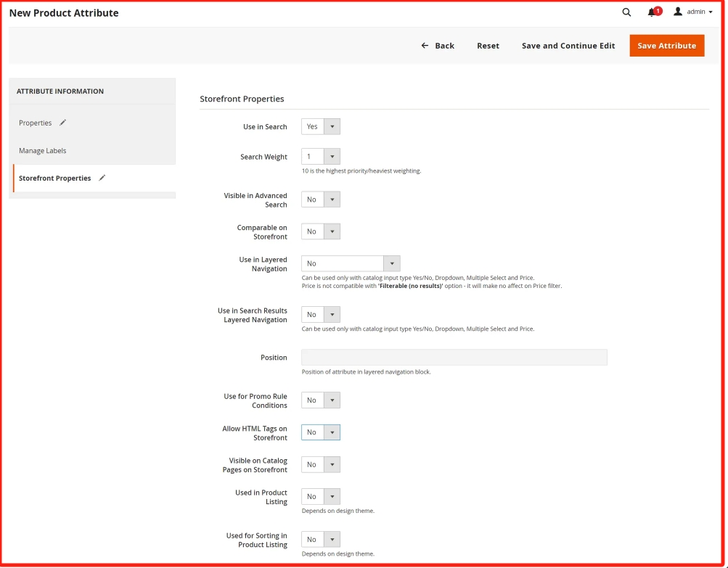Open the notifications bell icon
Viewport: 728px width, 568px height.
coord(652,12)
